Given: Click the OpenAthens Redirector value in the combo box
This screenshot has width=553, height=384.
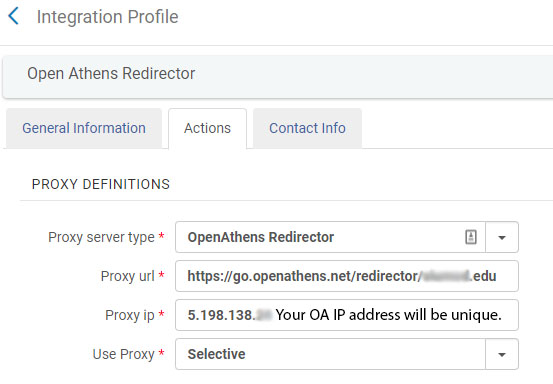Looking at the screenshot, I should tap(261, 237).
